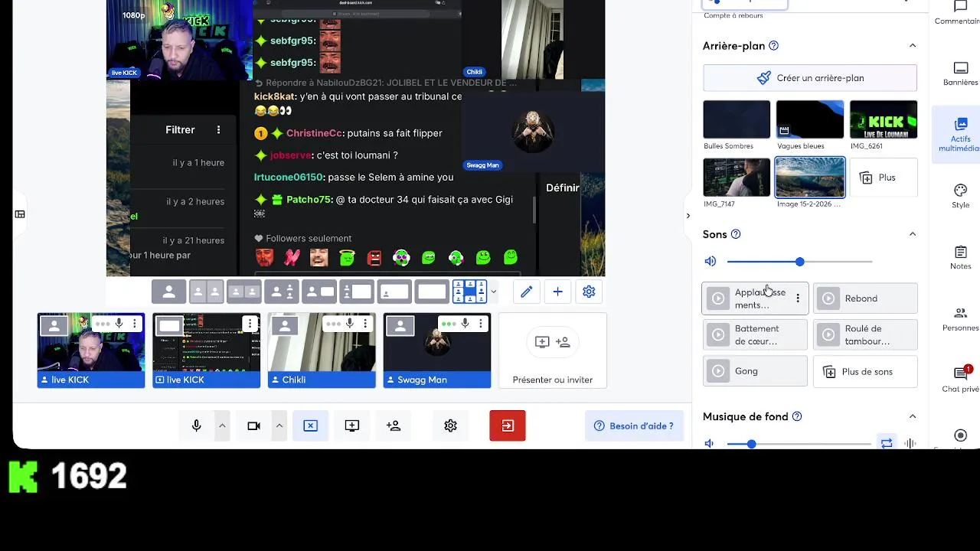Expand microphone options arrow
This screenshot has height=551, width=980.
(222, 425)
